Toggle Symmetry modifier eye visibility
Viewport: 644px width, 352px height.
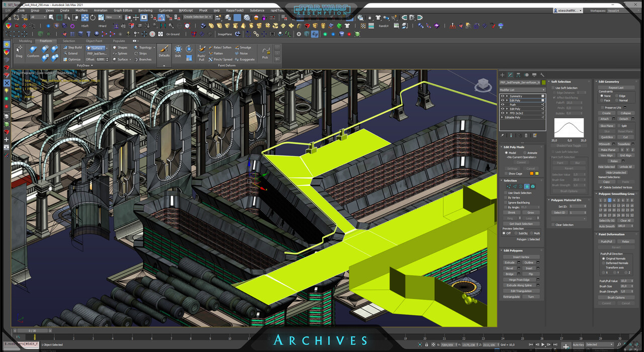pos(502,96)
